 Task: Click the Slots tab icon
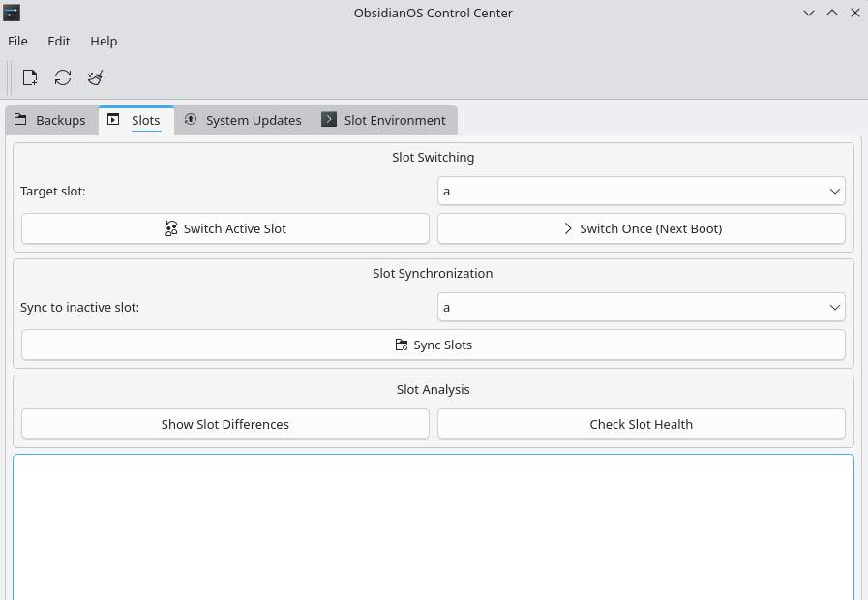111,120
